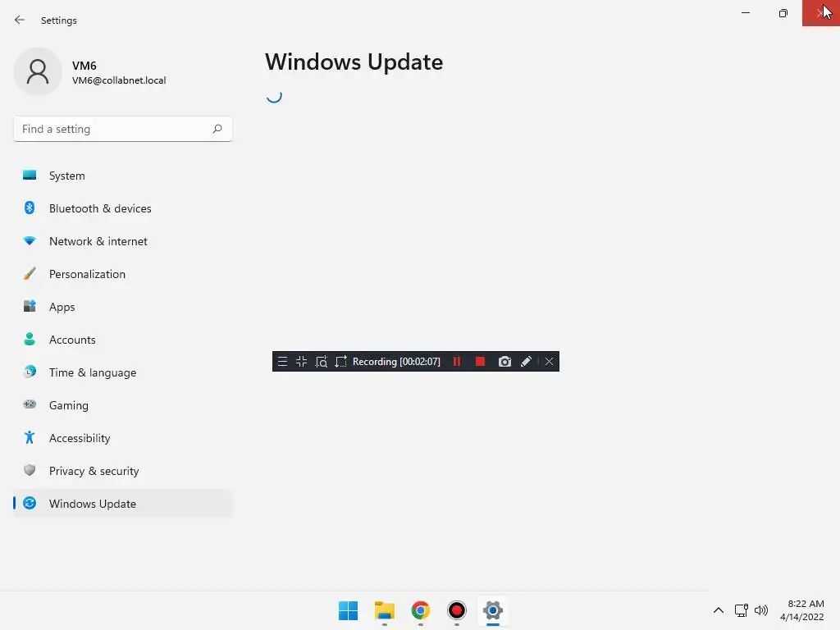Click the Accessibility figure icon

[30, 438]
